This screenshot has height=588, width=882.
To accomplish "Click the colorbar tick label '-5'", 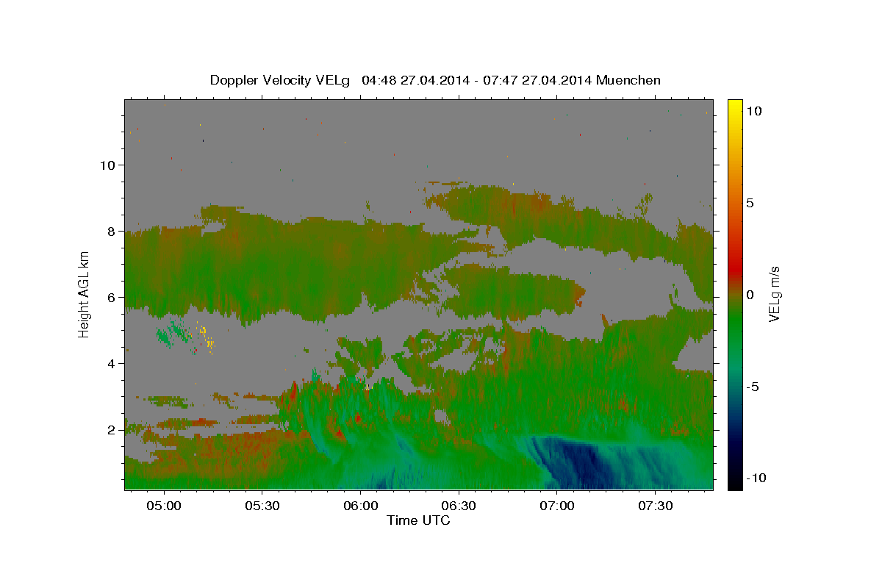I will point(753,387).
